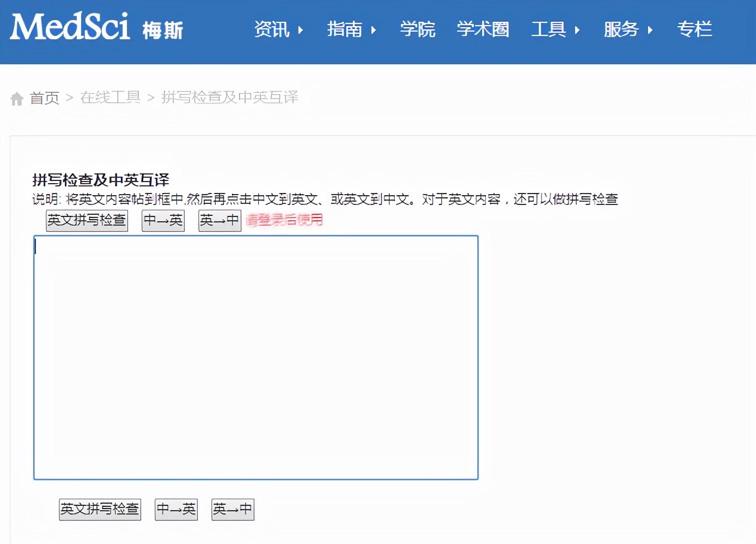Open the 服务 menu
Screen dimensions: 756x544
[621, 30]
